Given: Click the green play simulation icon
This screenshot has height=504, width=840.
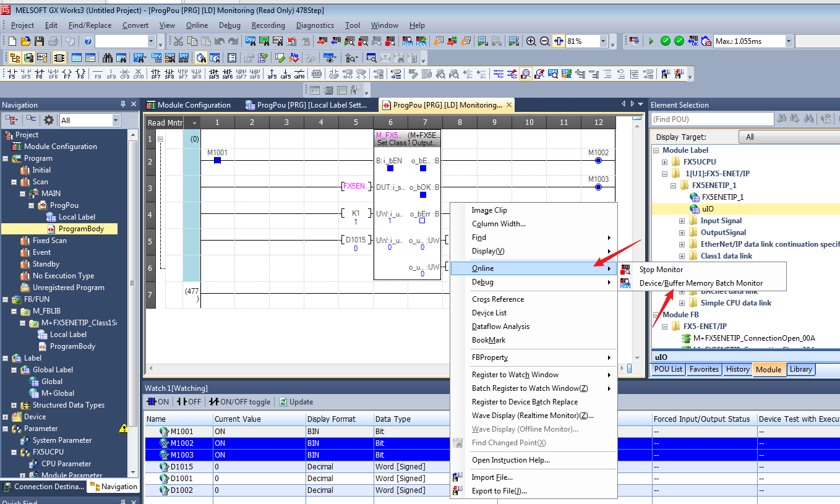Looking at the screenshot, I should 651,41.
